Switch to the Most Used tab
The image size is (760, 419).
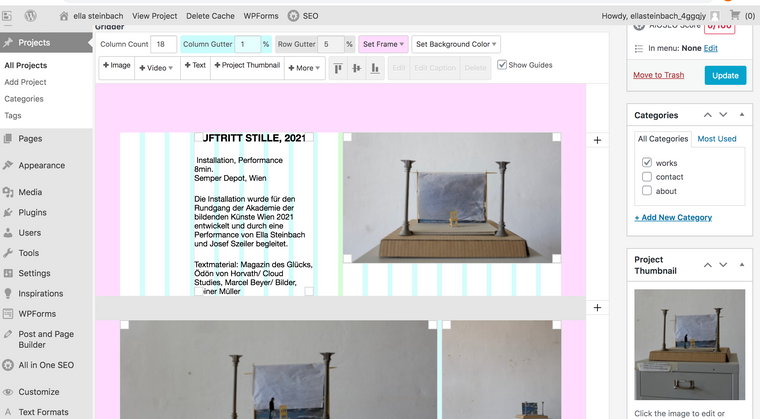717,139
